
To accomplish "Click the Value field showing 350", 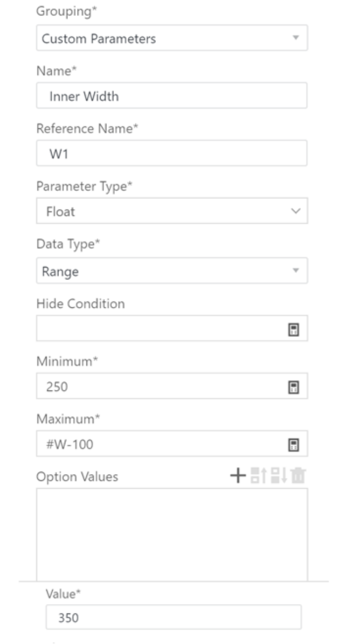I will [x=174, y=617].
